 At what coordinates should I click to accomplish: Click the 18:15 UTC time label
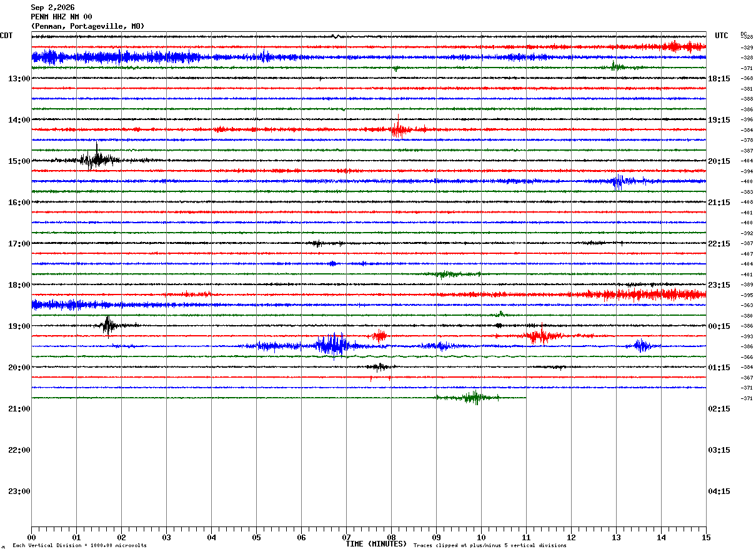tap(719, 78)
